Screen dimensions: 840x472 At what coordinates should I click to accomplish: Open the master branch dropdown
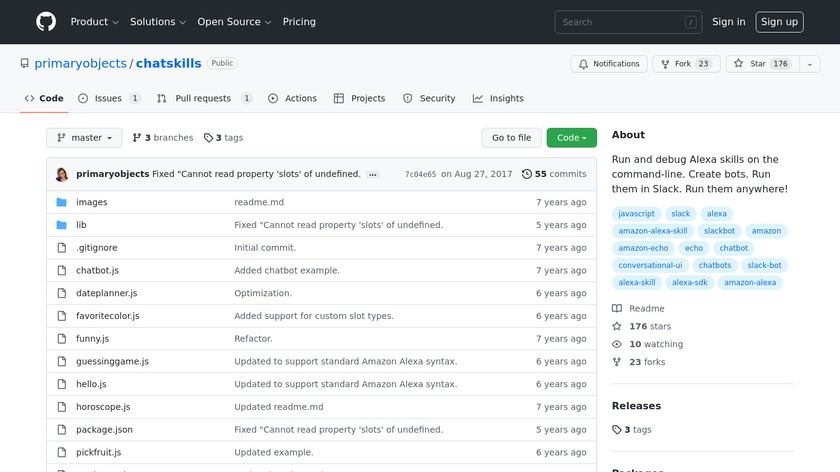[84, 138]
